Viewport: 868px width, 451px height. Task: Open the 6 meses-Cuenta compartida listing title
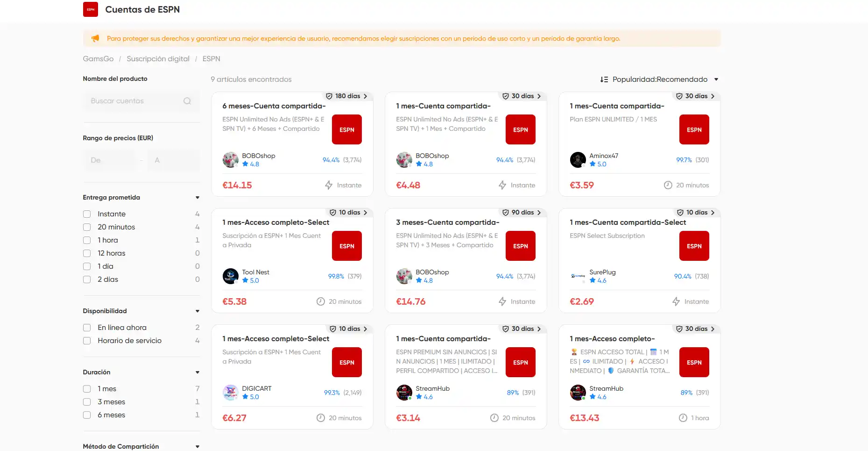point(274,106)
